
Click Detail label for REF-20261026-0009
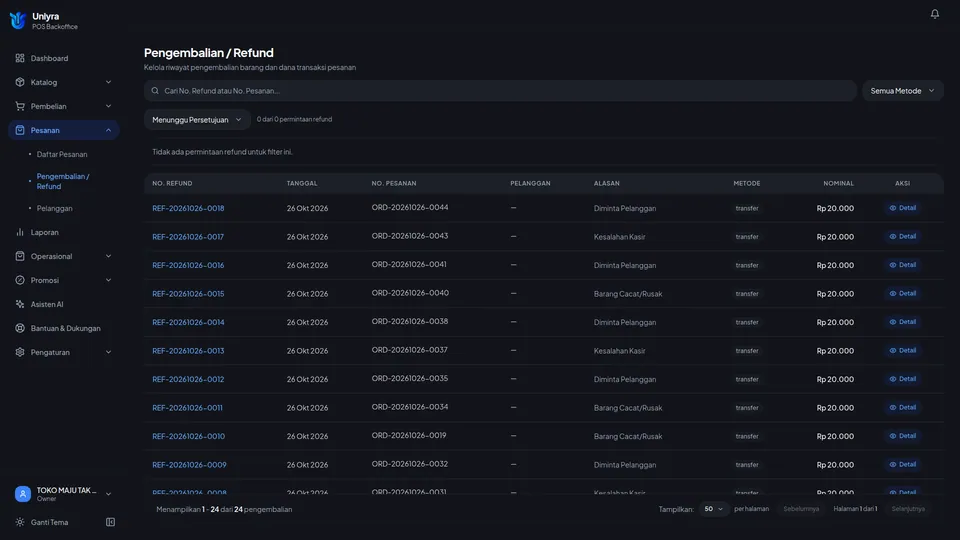tap(907, 464)
